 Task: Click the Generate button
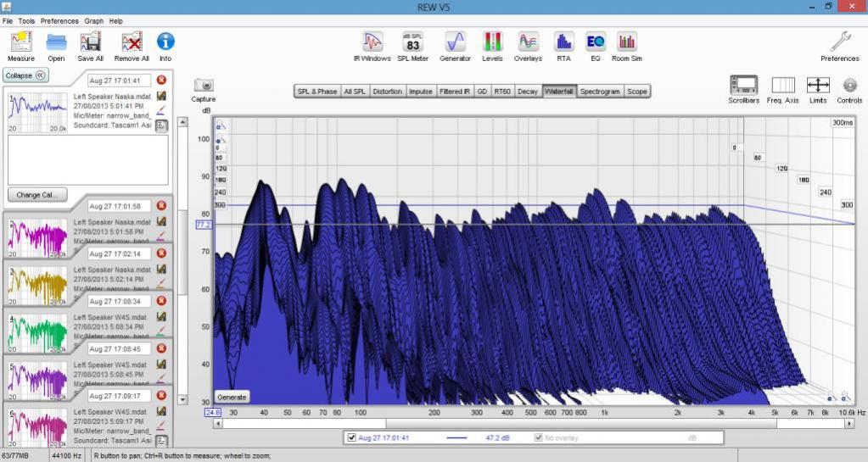pos(232,397)
